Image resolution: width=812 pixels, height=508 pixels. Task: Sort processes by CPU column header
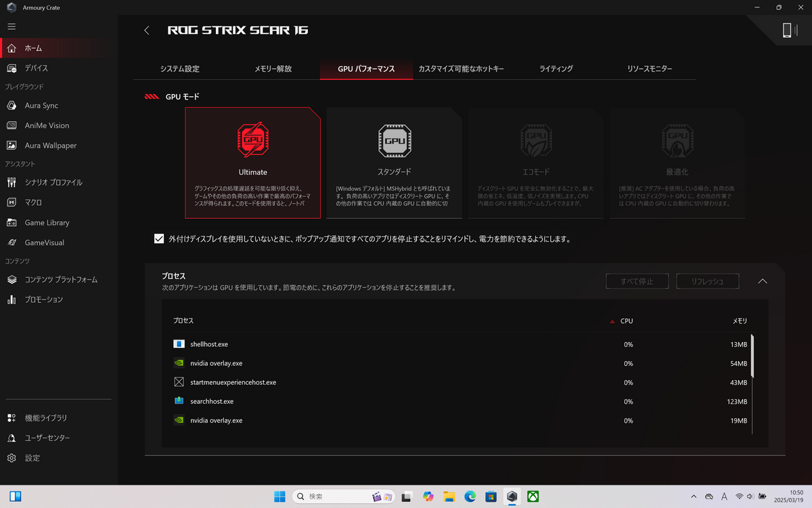click(626, 321)
